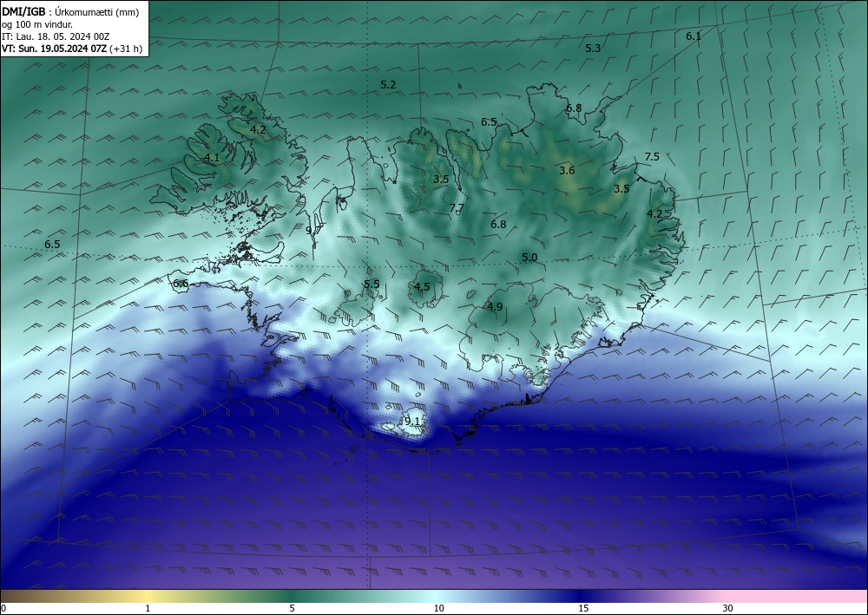
Task: Click the 6.6 value on the western peninsula
Action: (181, 284)
